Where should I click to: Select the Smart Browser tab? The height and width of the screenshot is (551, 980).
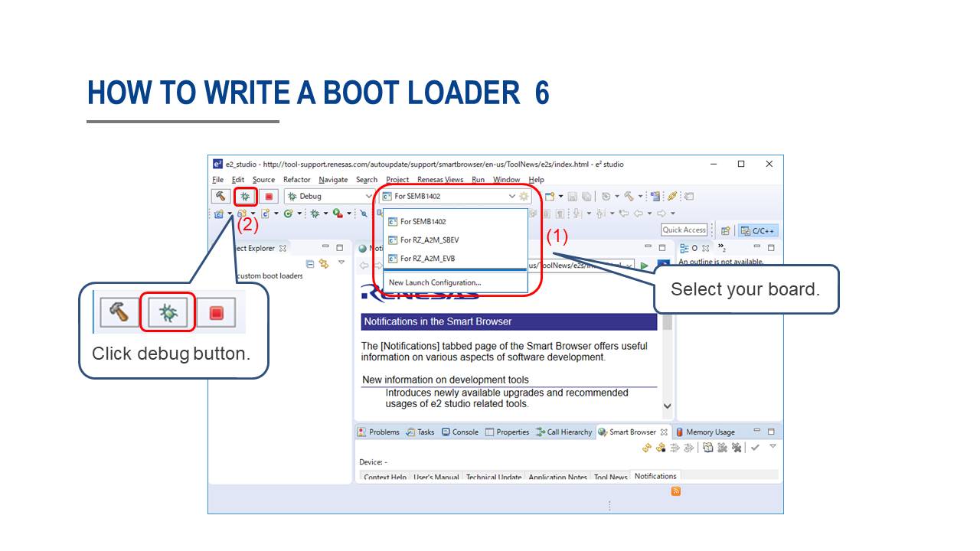click(632, 432)
